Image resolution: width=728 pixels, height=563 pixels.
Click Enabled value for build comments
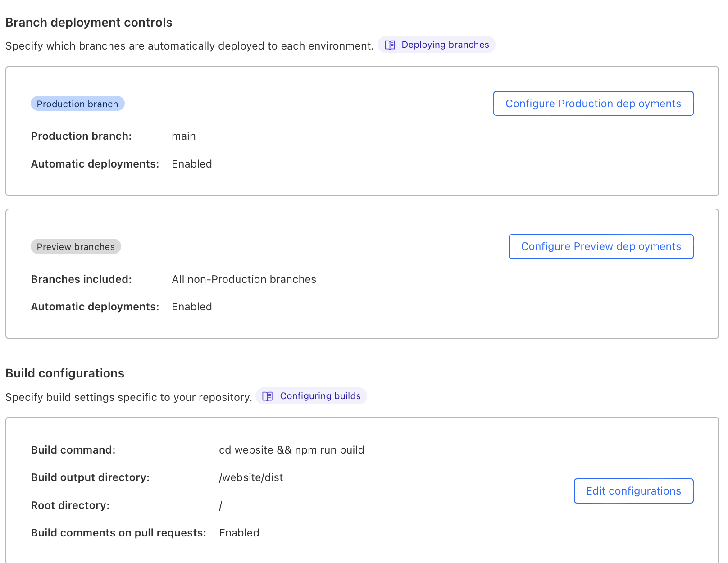[x=239, y=533]
